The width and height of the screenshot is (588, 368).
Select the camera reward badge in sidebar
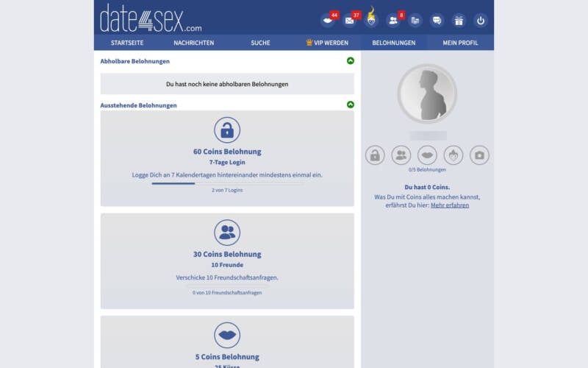click(480, 155)
